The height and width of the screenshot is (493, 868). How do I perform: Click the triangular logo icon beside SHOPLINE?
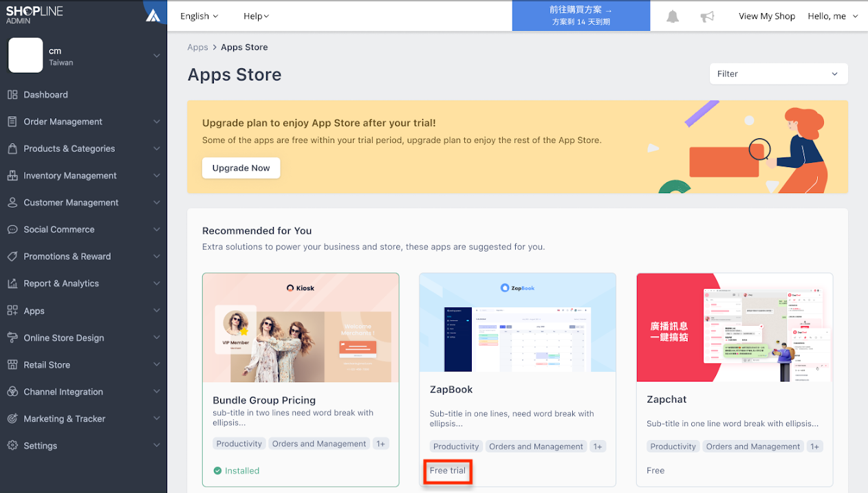153,15
